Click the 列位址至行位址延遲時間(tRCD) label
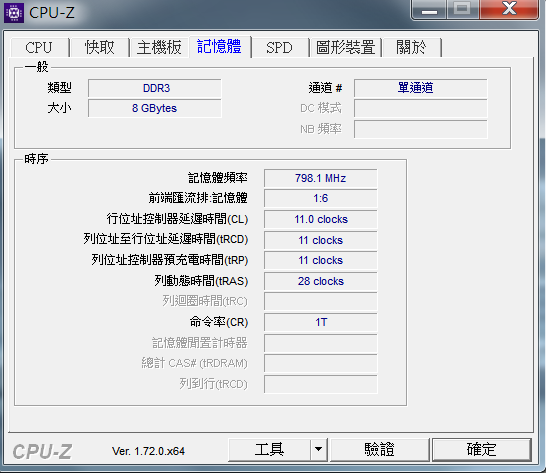The image size is (546, 473). (x=166, y=239)
